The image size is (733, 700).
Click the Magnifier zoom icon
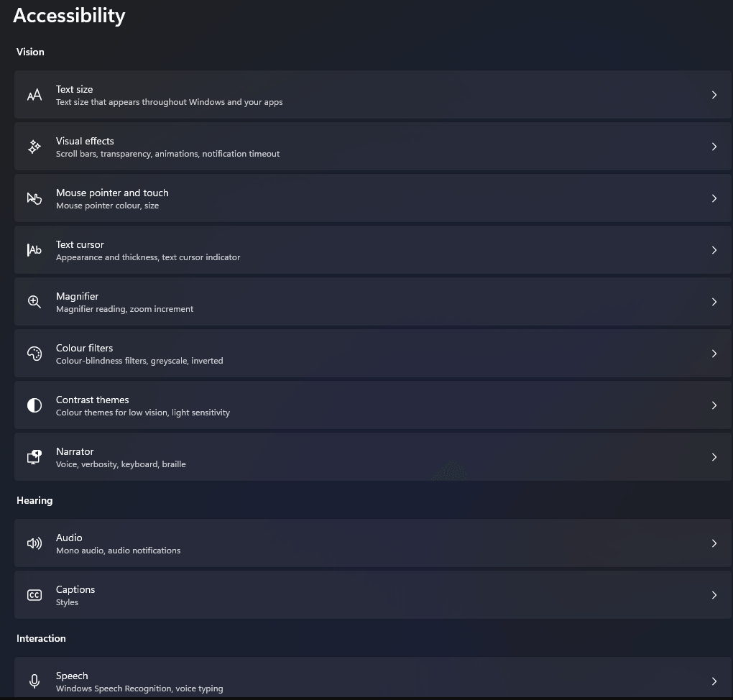[34, 302]
